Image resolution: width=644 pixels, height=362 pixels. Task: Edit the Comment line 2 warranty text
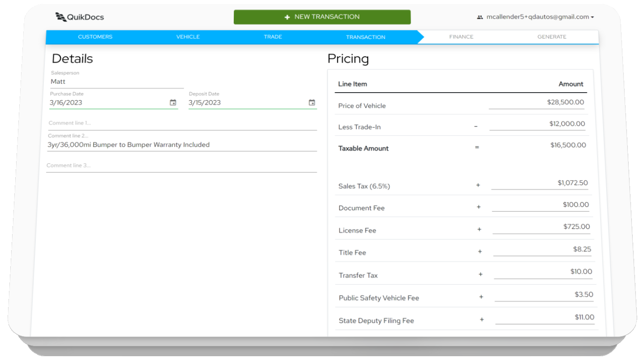[182, 145]
